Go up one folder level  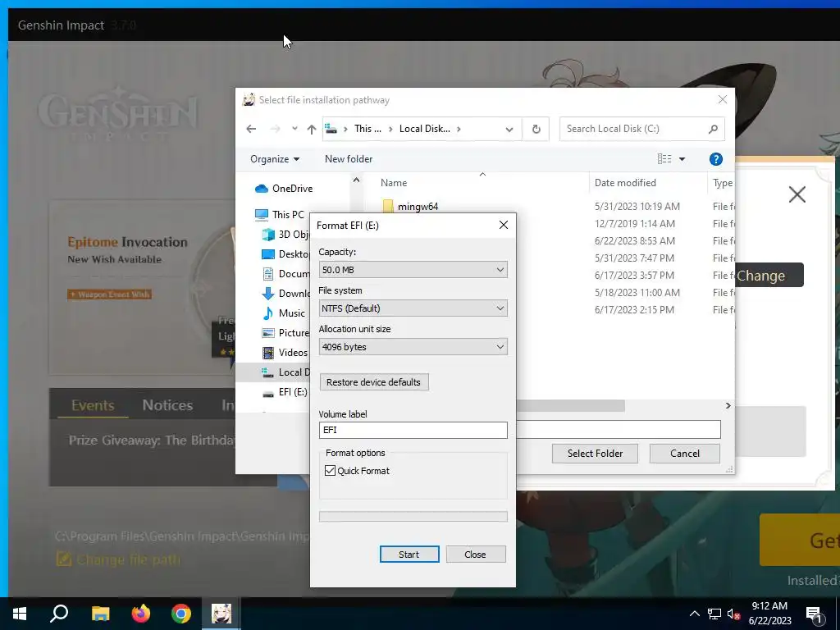[x=312, y=129]
